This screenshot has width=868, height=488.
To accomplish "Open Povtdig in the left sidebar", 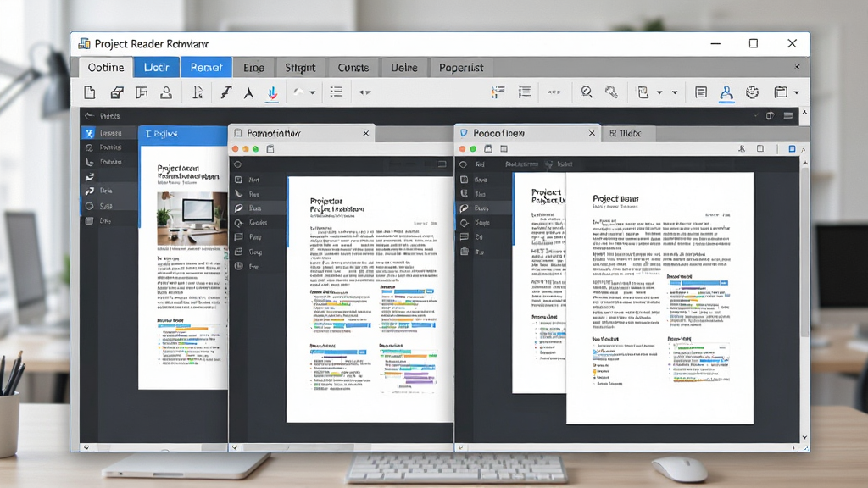I will (109, 147).
